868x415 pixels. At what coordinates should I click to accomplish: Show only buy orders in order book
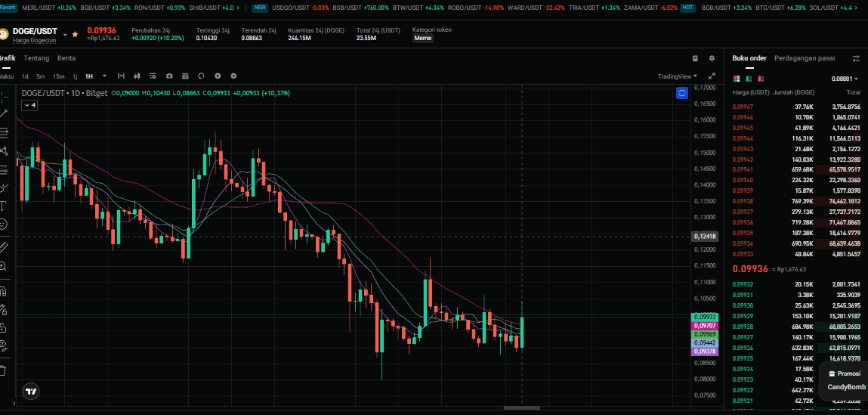749,79
